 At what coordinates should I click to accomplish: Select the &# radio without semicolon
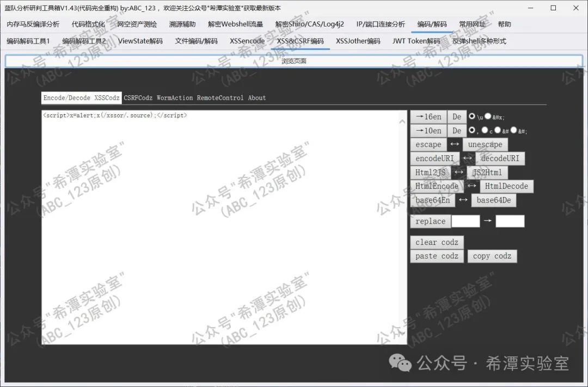pos(498,130)
